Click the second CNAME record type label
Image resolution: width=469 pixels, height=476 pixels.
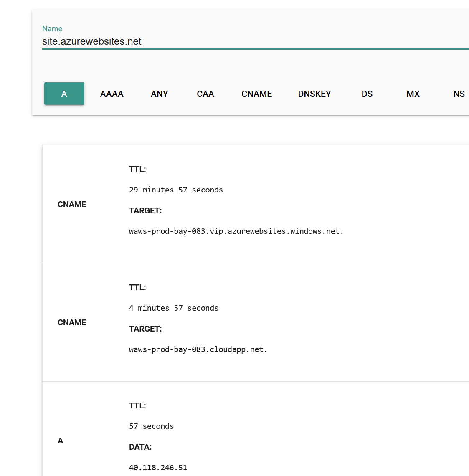click(x=72, y=322)
